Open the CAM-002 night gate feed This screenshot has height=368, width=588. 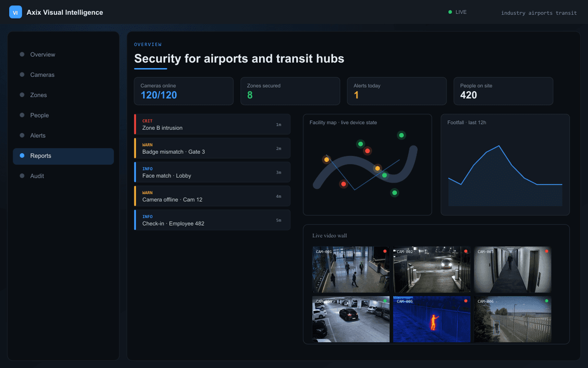432,270
